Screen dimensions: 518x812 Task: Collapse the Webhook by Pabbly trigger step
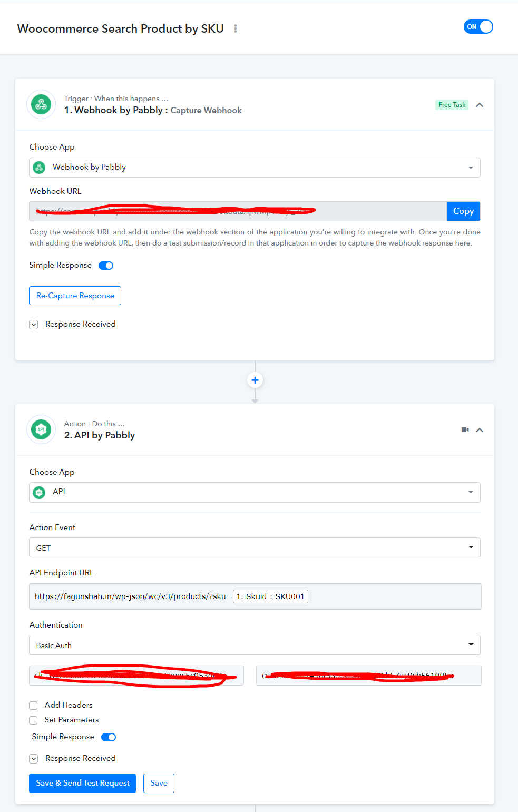pos(480,105)
